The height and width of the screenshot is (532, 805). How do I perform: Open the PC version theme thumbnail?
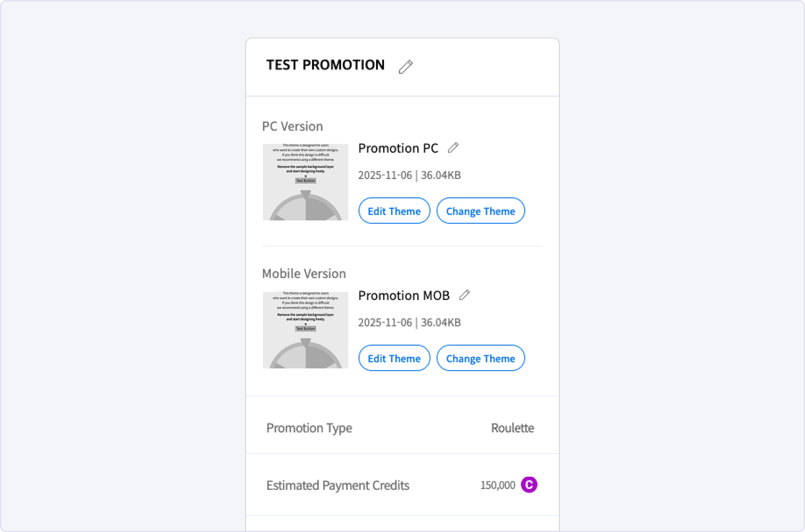(305, 182)
